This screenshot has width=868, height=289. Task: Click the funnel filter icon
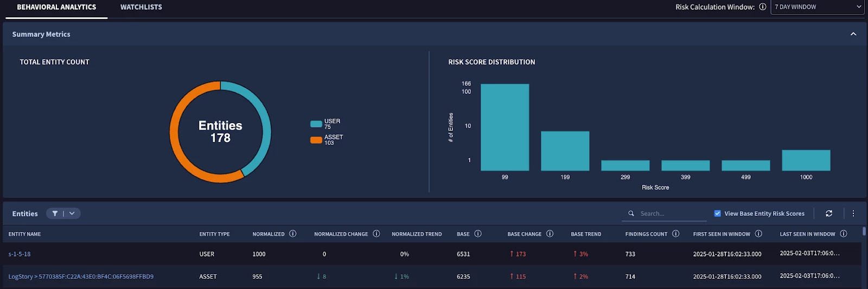(x=55, y=214)
